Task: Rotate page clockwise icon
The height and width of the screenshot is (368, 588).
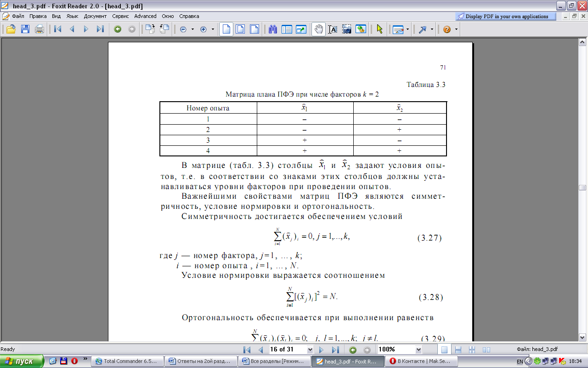Action: [150, 29]
